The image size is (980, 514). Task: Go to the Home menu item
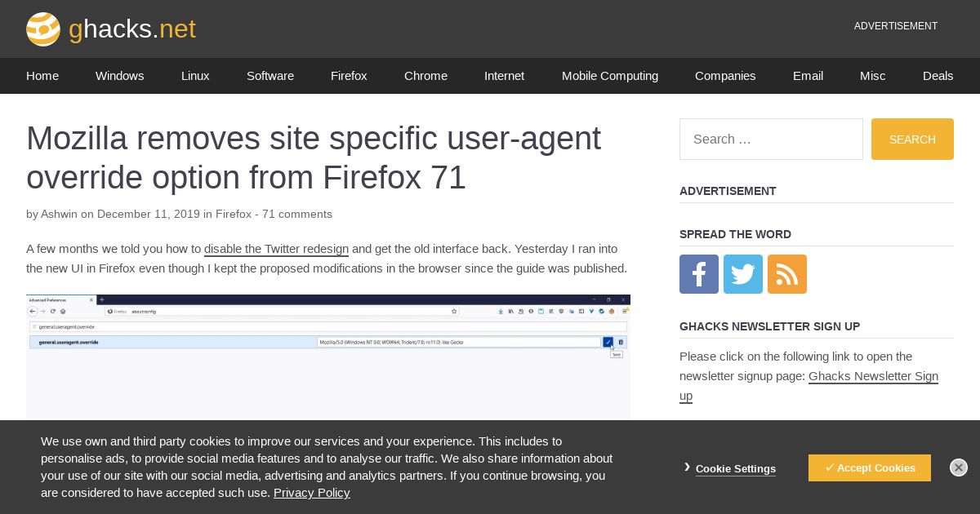click(x=42, y=76)
